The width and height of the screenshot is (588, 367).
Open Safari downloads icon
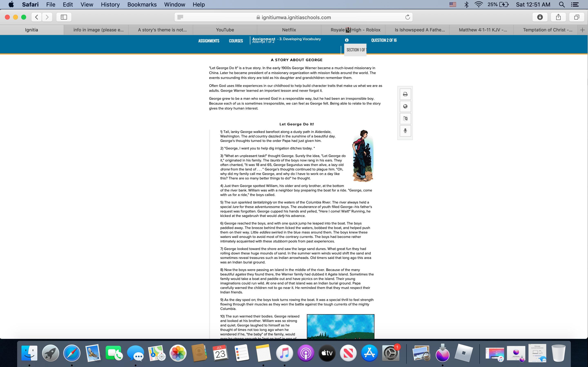click(540, 17)
